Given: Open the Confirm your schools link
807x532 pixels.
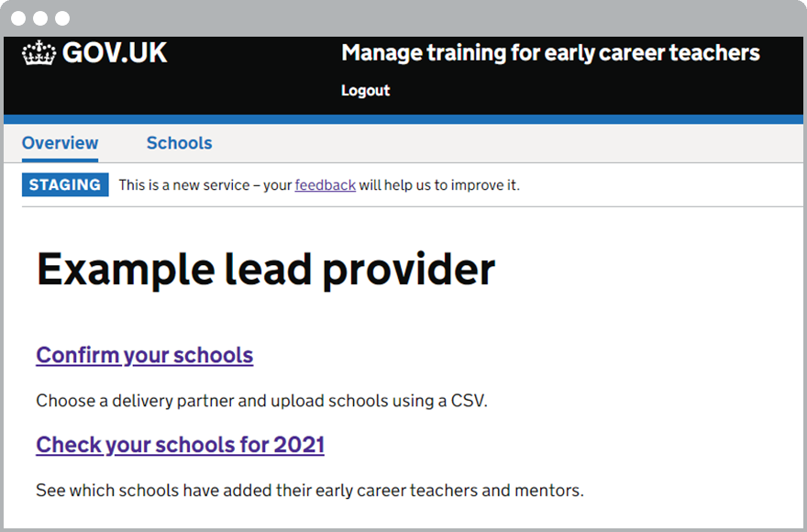Looking at the screenshot, I should point(144,355).
